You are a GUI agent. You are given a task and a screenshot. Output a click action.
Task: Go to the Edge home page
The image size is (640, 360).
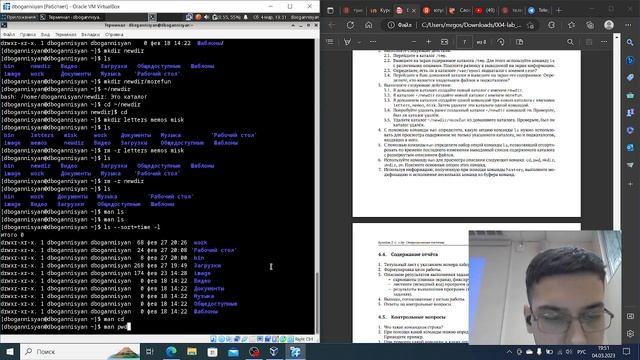tap(369, 25)
